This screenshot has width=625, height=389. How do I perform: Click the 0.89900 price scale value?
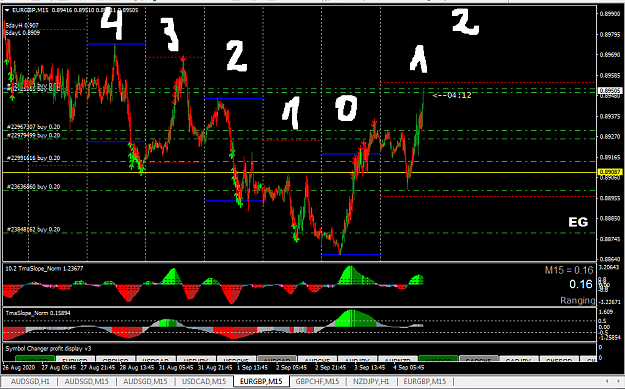pyautogui.click(x=610, y=14)
